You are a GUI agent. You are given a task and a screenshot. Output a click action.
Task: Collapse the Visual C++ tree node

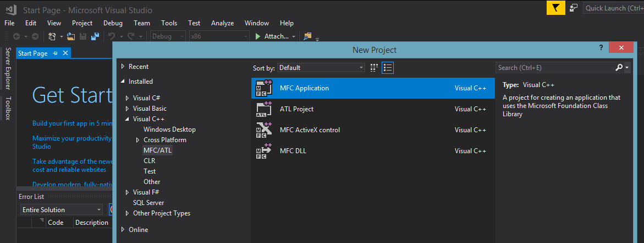127,119
